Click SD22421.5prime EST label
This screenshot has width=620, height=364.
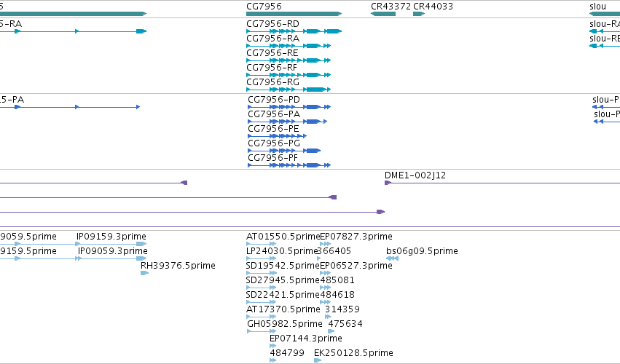283,295
